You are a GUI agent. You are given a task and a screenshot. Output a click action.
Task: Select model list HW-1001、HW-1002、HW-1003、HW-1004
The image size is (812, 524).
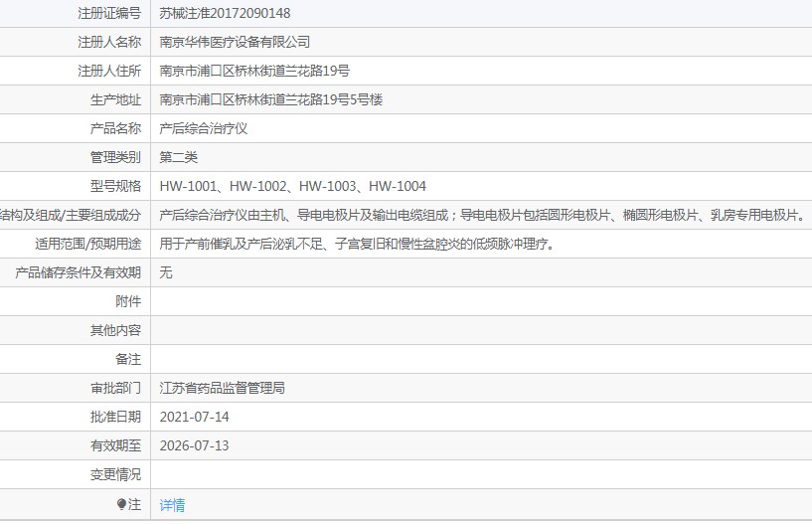click(292, 186)
